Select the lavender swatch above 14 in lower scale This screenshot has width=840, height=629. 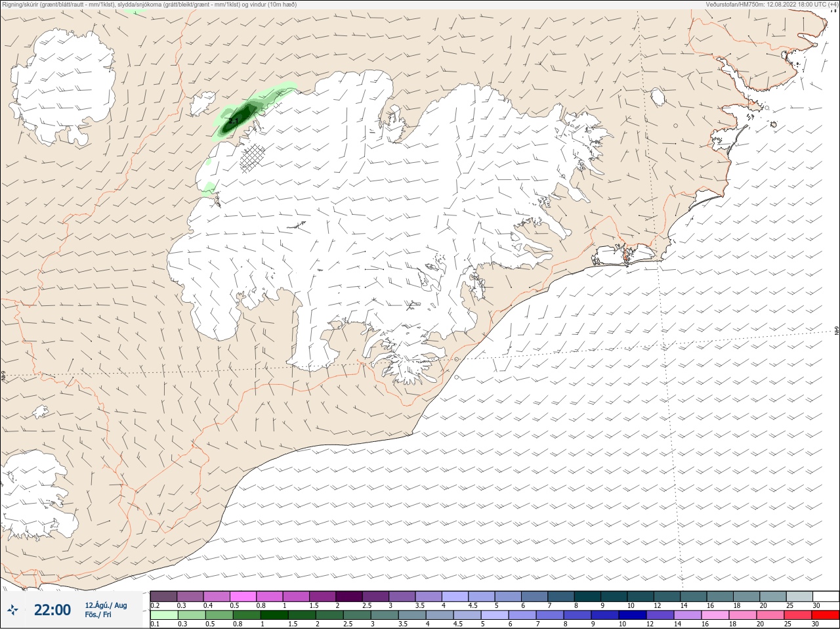click(688, 615)
